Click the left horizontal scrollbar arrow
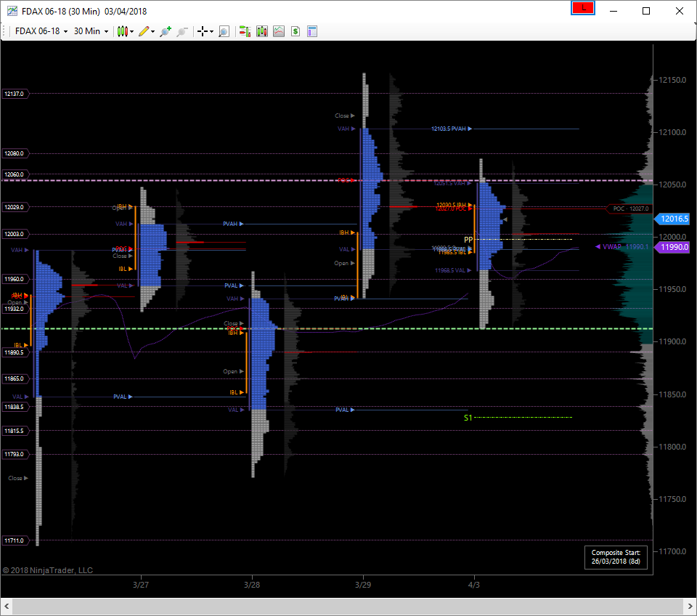Screen dimensions: 697x616 tap(7, 607)
